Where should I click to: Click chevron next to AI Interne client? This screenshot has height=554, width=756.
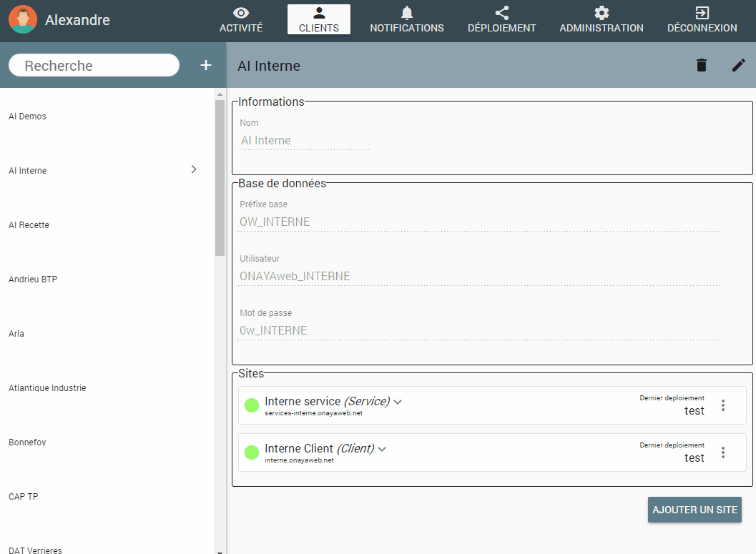(194, 169)
